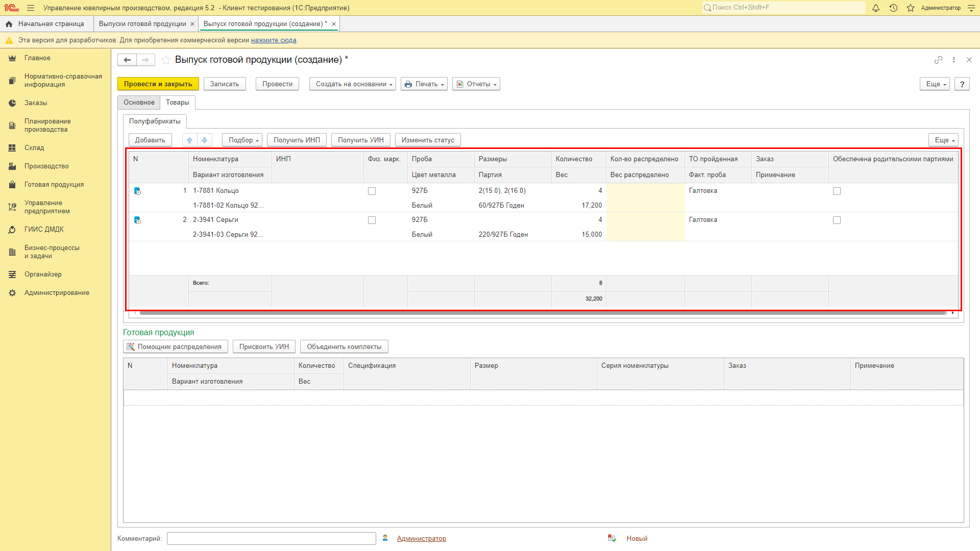Viewport: 980px width, 551px height.
Task: Open the three-dot form options menu
Action: 954,60
